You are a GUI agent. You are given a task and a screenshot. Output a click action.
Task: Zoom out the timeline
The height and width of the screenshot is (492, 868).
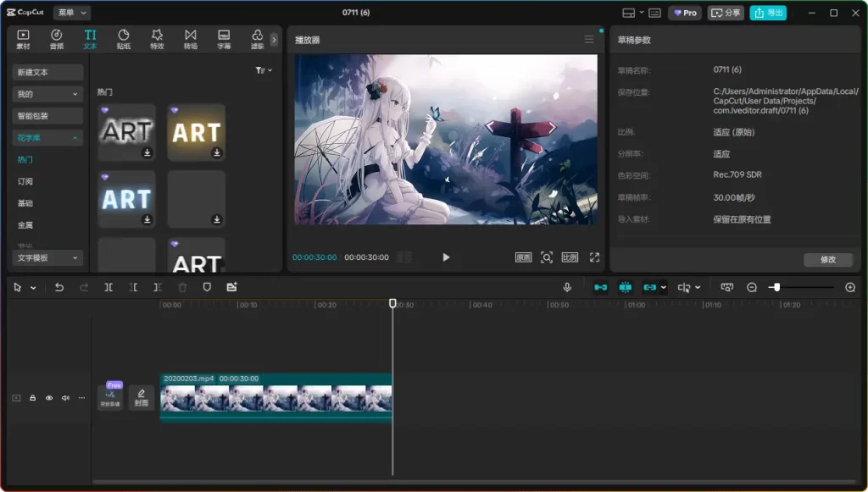(752, 287)
